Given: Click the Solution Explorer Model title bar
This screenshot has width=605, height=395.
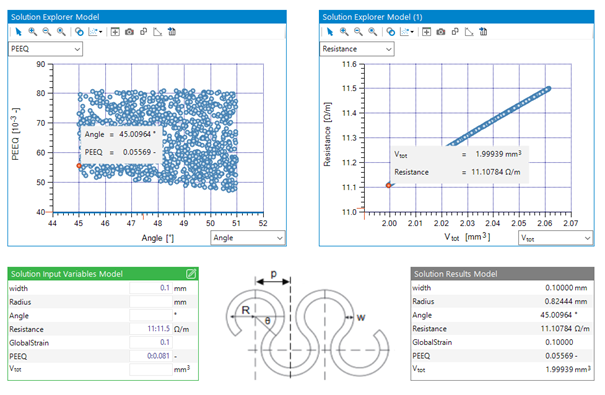Looking at the screenshot, I should click(147, 17).
